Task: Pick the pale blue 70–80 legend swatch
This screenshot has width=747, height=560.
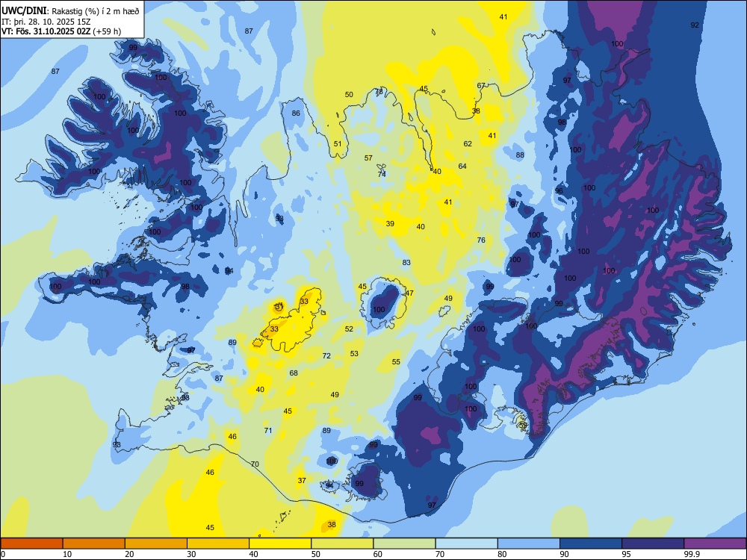Action: click(x=466, y=544)
